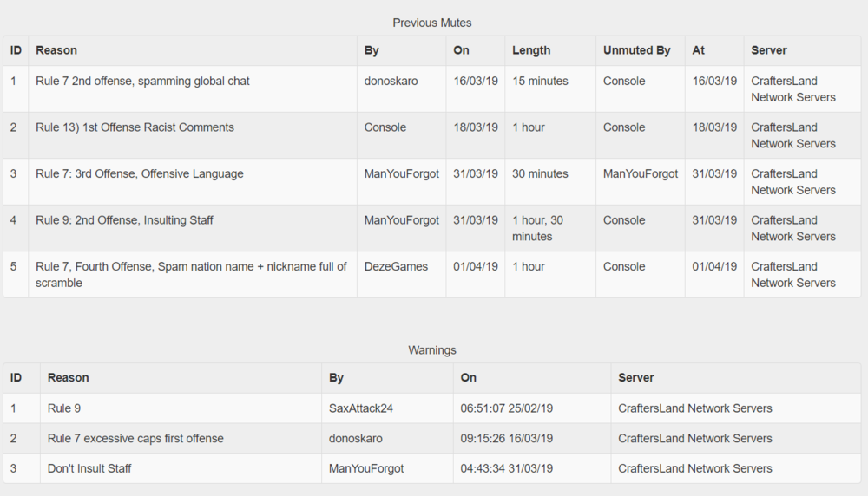Select the spamming global chat mute reason
Screen dimensions: 868x496
(x=142, y=81)
